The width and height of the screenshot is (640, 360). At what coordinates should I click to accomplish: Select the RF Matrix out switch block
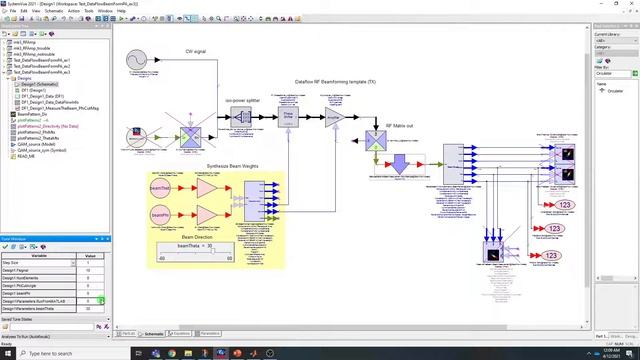click(376, 140)
